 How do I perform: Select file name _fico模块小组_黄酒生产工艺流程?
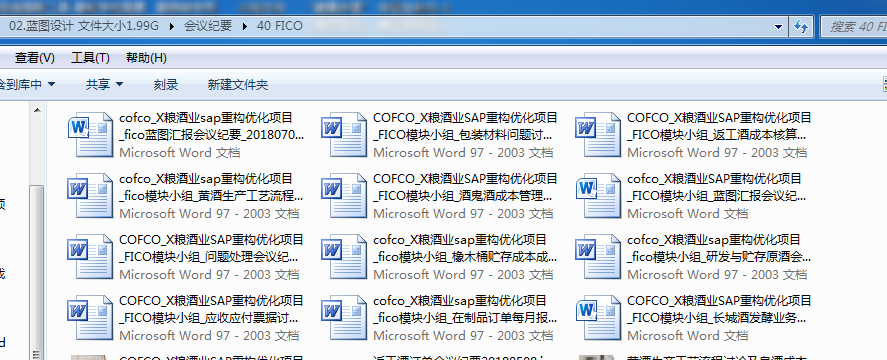[212, 196]
